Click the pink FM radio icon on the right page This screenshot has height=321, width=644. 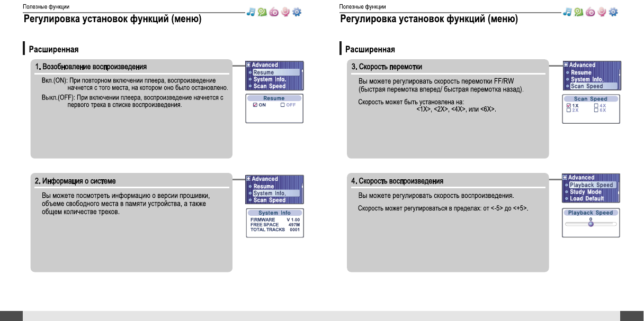pyautogui.click(x=591, y=12)
